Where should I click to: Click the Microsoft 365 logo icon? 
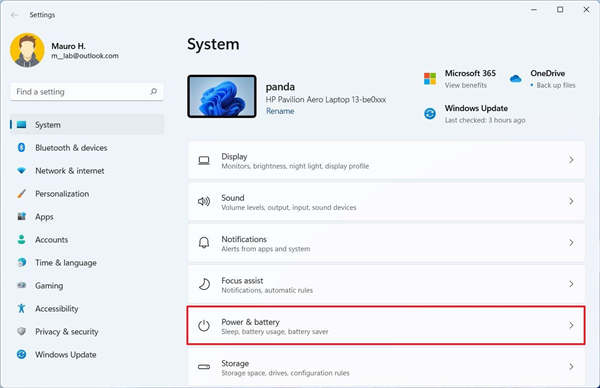(x=430, y=79)
